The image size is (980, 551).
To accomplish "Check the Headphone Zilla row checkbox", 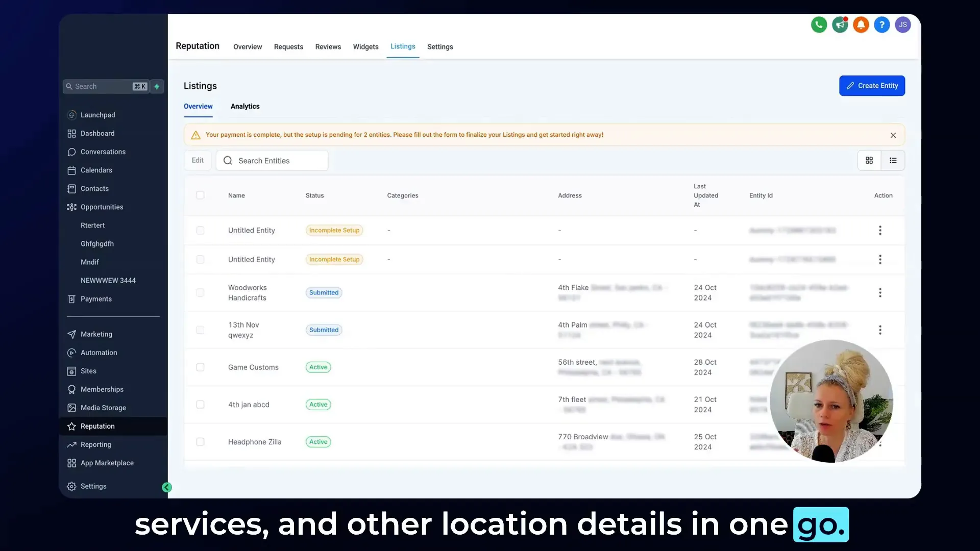I will point(200,442).
